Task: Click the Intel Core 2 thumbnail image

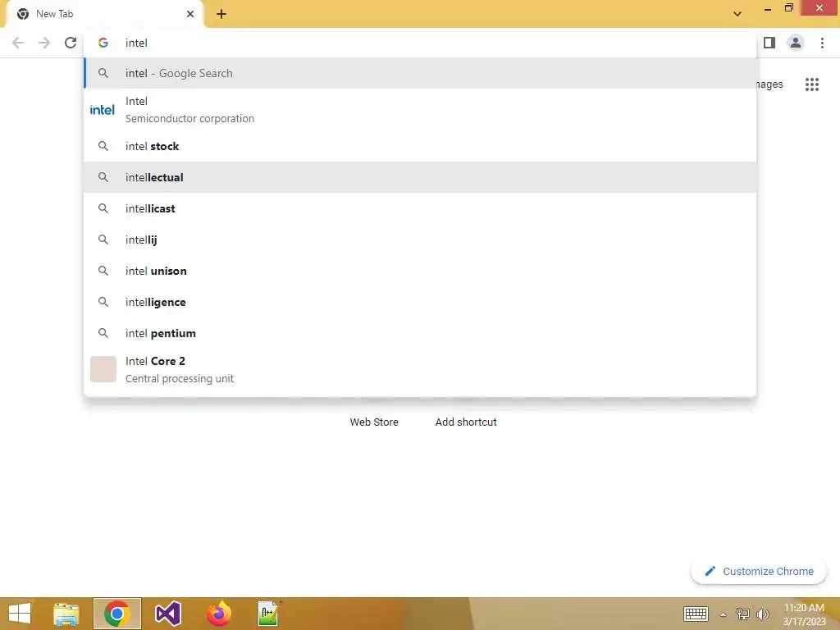Action: click(x=103, y=369)
